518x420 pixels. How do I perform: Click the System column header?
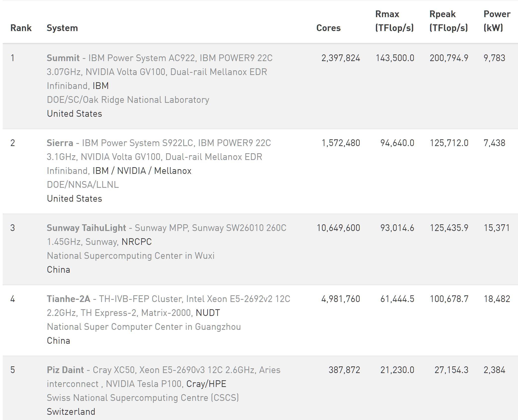point(62,28)
